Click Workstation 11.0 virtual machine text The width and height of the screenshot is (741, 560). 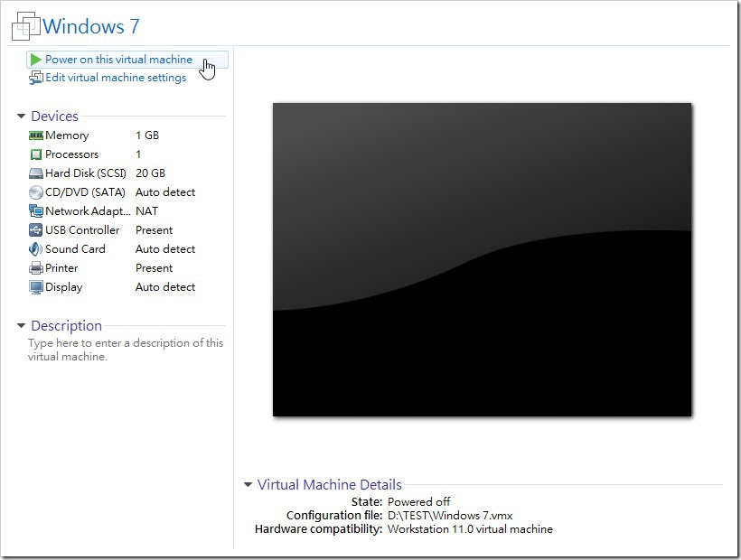point(470,528)
